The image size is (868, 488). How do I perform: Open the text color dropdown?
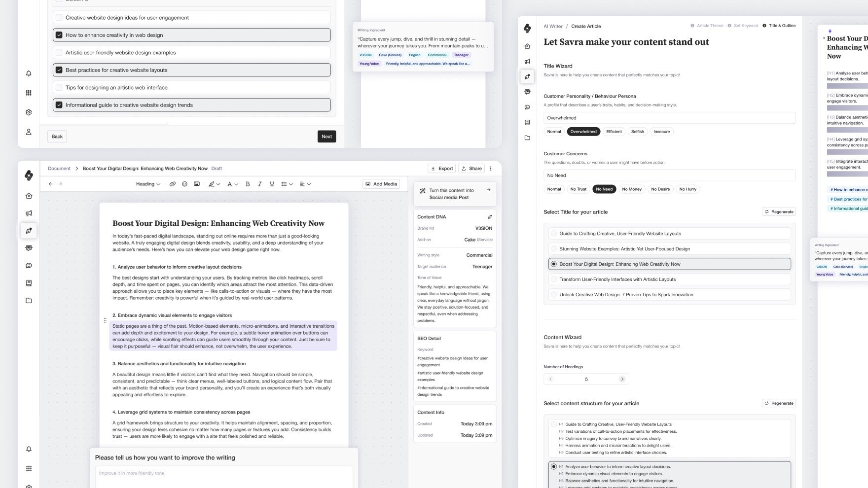coord(232,184)
